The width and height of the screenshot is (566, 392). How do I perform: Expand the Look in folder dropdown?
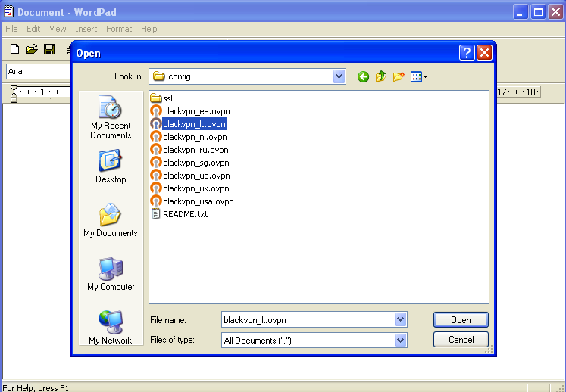[x=339, y=76]
